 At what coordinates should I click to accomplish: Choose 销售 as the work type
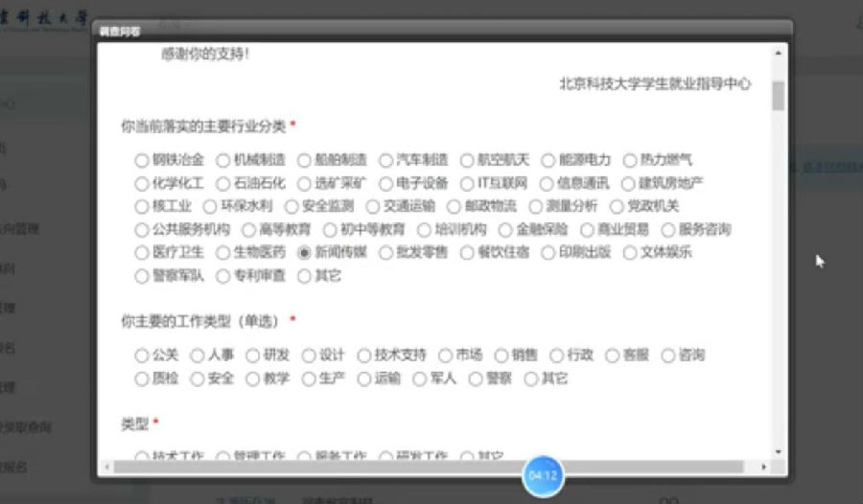(501, 355)
